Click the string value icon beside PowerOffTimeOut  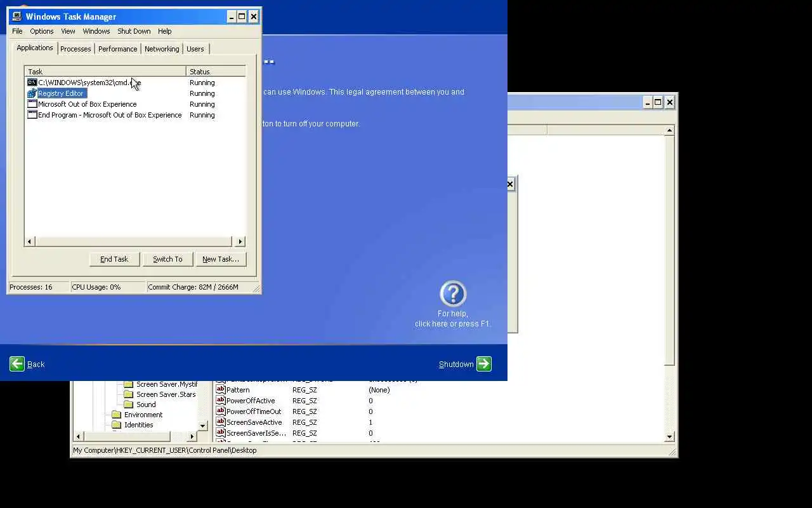[x=221, y=411]
